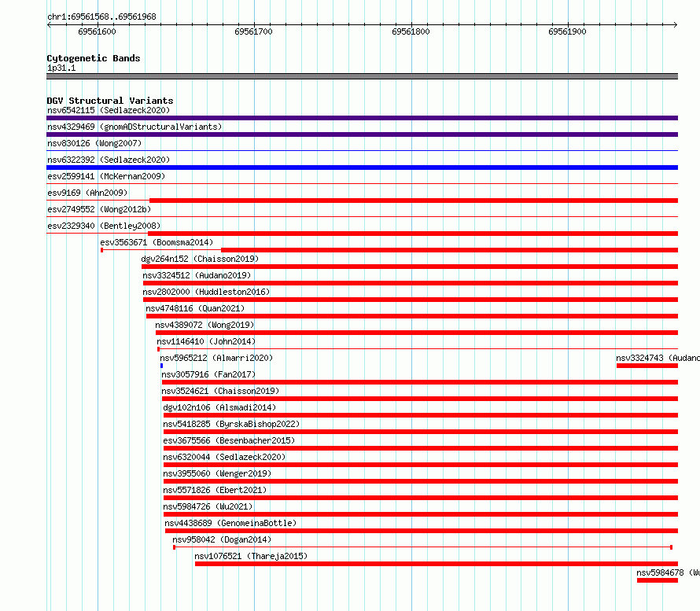The height and width of the screenshot is (611, 700).
Task: Click the chr1:69561568..69561968 region label
Action: point(101,17)
